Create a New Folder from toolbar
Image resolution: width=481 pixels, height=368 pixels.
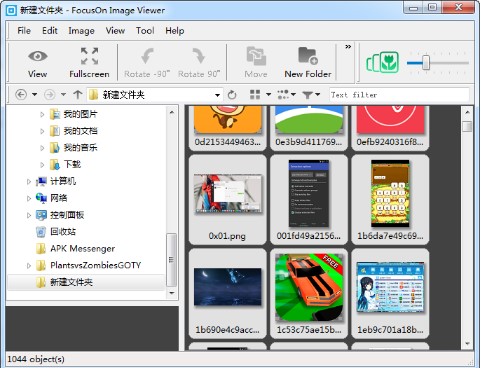tap(308, 63)
